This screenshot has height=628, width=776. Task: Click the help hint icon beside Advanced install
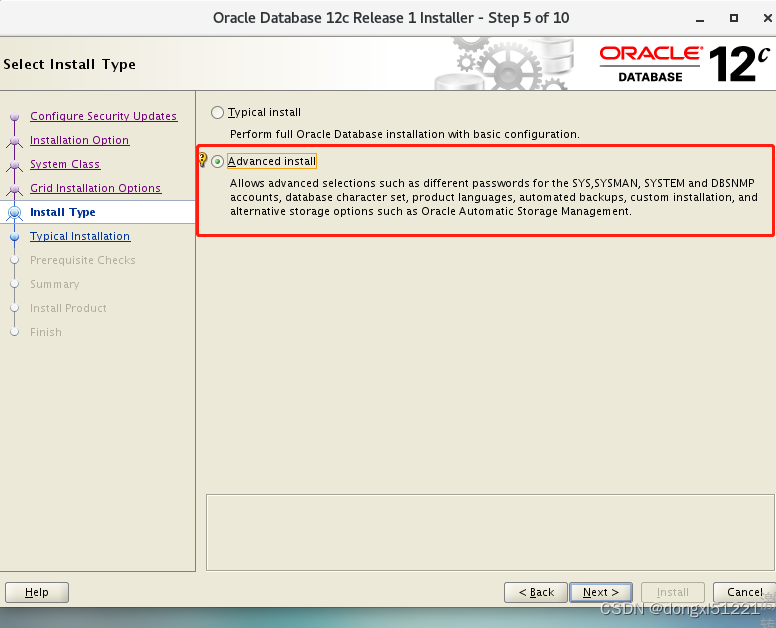pos(202,159)
